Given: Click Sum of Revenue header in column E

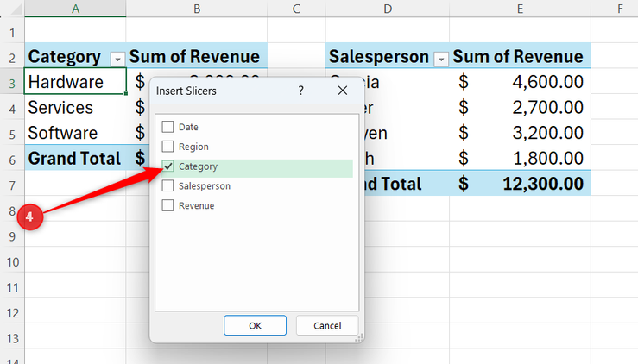Looking at the screenshot, I should click(520, 56).
